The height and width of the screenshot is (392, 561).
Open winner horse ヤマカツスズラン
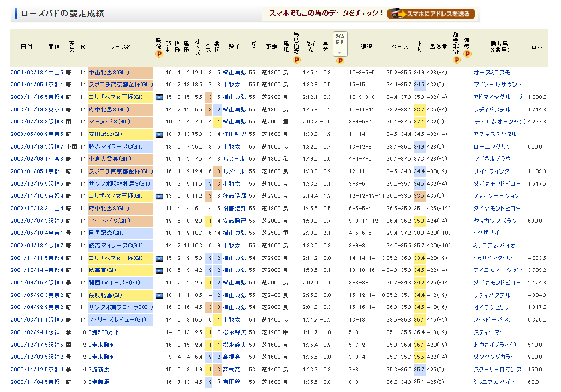(495, 221)
